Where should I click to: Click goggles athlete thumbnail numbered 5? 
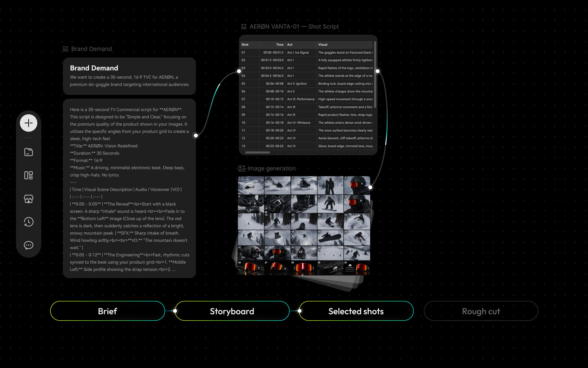[x=357, y=185]
